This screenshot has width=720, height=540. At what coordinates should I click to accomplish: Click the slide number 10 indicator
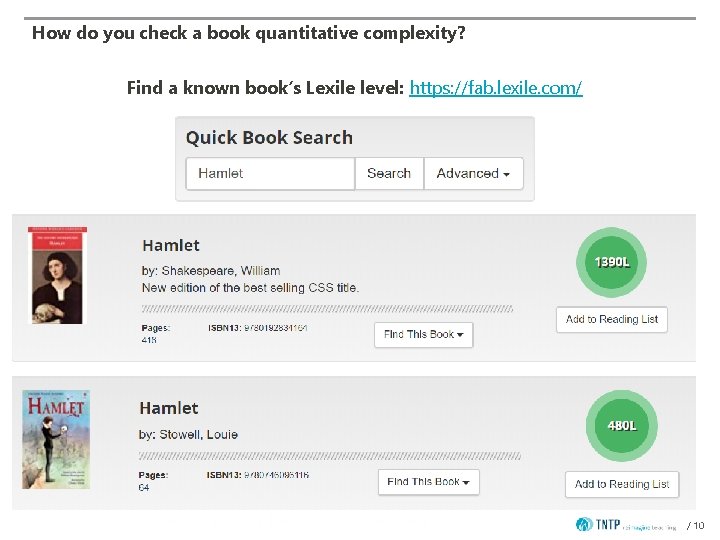point(696,526)
